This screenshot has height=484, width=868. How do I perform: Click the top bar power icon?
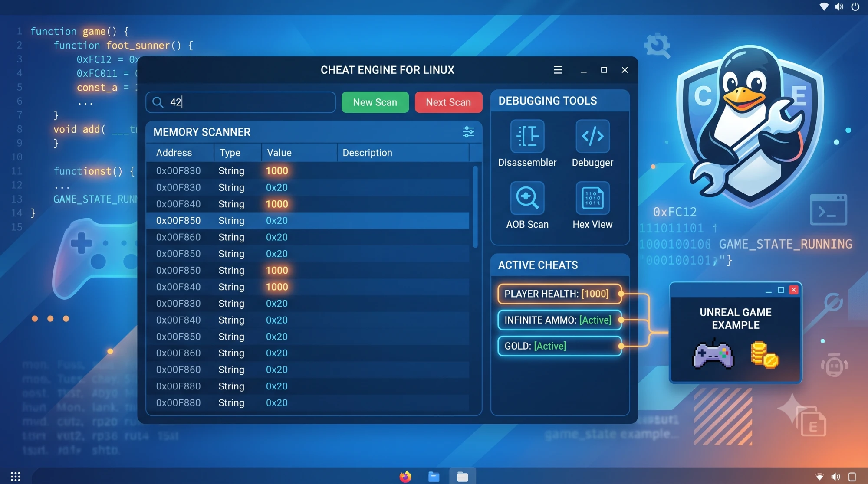coord(855,7)
